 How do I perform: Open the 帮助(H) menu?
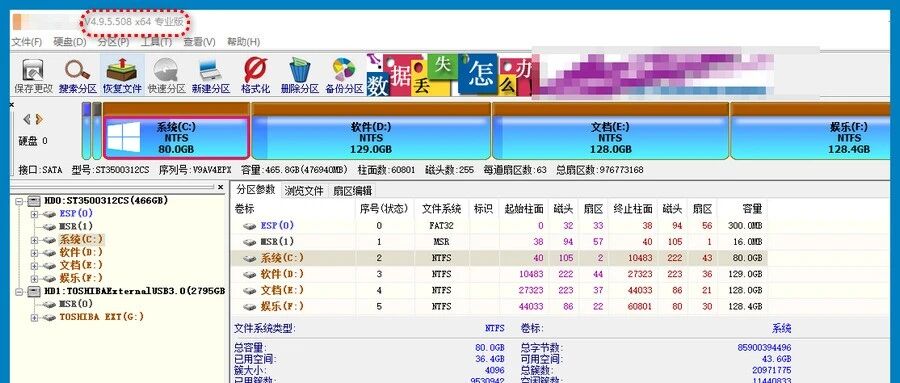243,42
